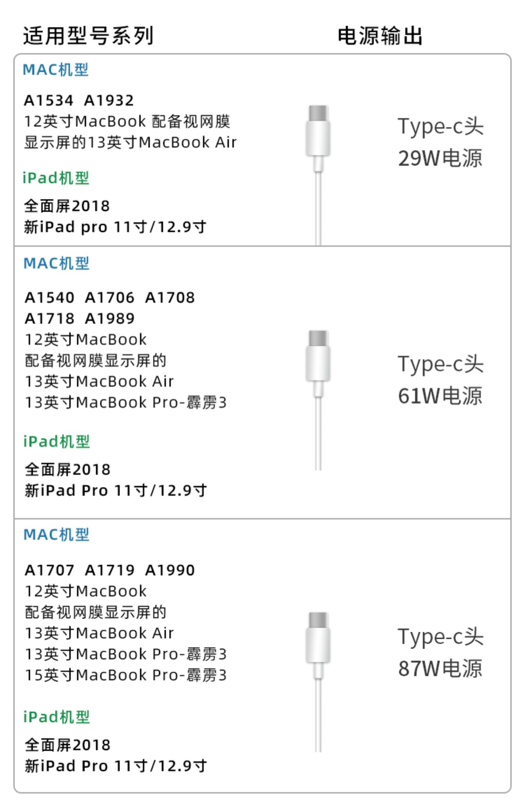
Task: Click the green iPad机型 label in the 29W section
Action: (56, 178)
